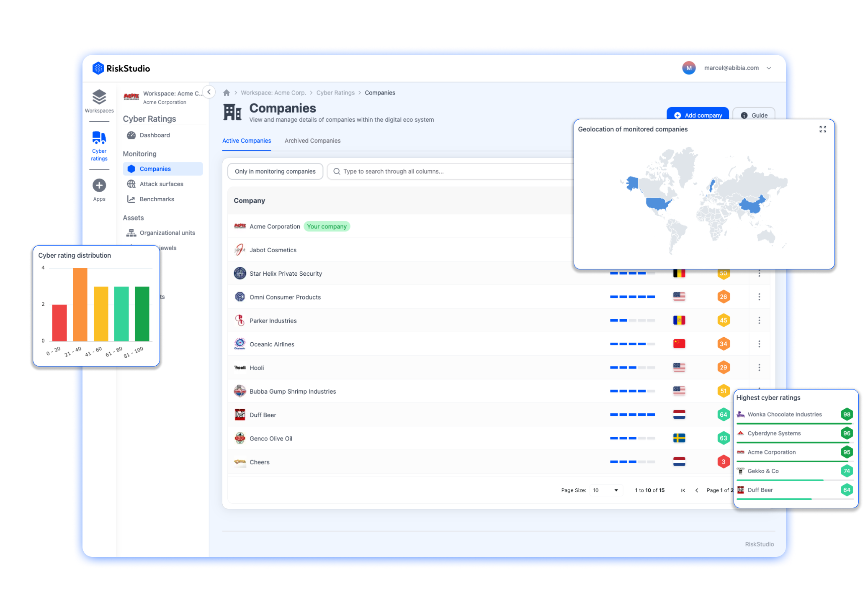868x592 pixels.
Task: Select the Cyber ratings sidebar icon
Action: click(x=99, y=146)
